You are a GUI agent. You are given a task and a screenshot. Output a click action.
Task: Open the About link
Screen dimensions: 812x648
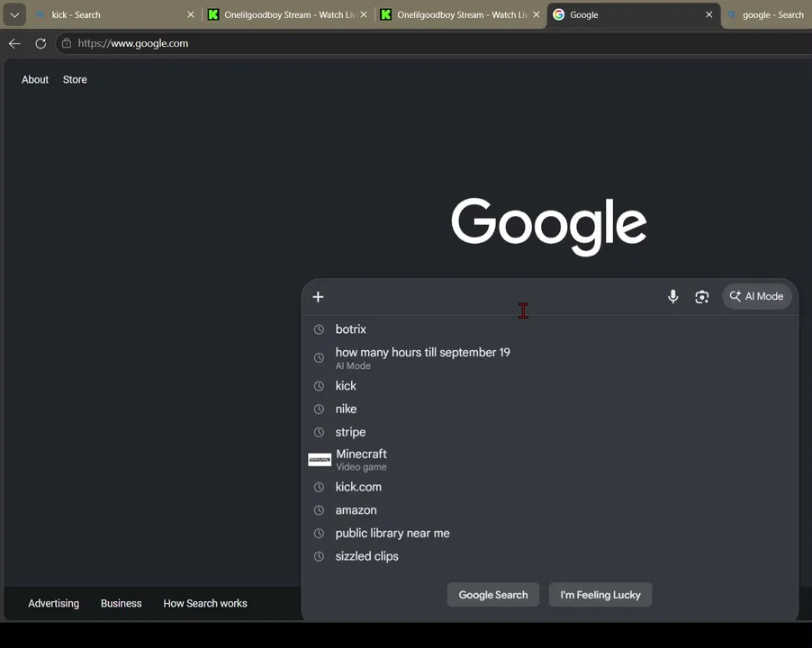pyautogui.click(x=35, y=80)
